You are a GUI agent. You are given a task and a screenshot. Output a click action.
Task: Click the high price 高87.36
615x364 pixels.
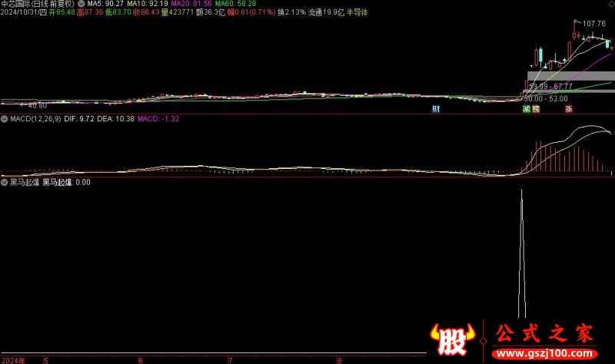coord(90,12)
